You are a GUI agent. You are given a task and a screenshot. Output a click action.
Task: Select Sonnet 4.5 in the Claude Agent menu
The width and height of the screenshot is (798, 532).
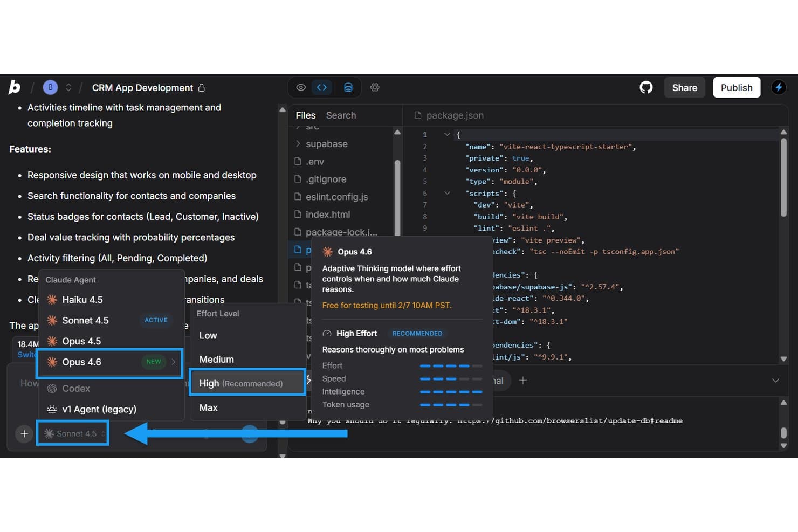112,320
